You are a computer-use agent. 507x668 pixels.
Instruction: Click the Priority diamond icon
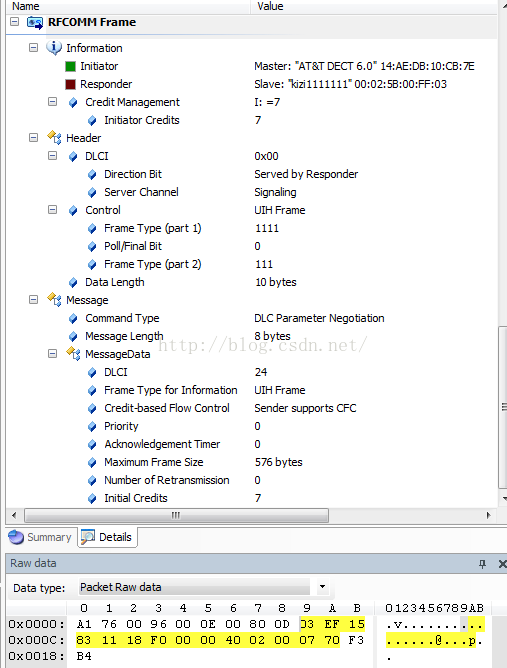click(92, 426)
